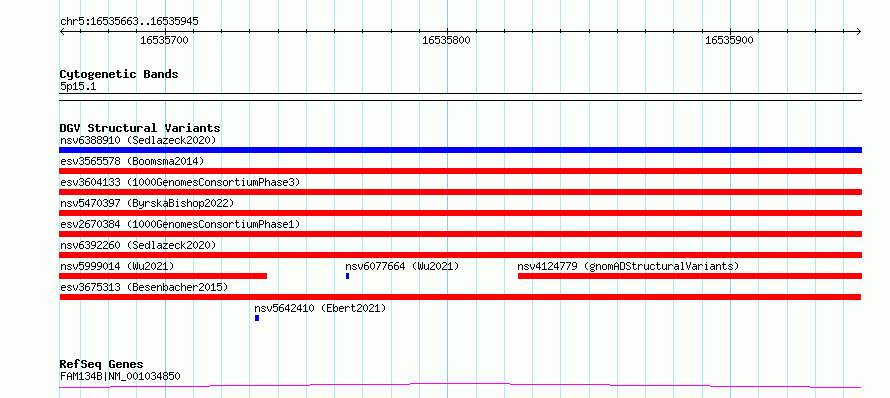
Task: Select the red esv3565578 variant bar
Action: click(460, 171)
